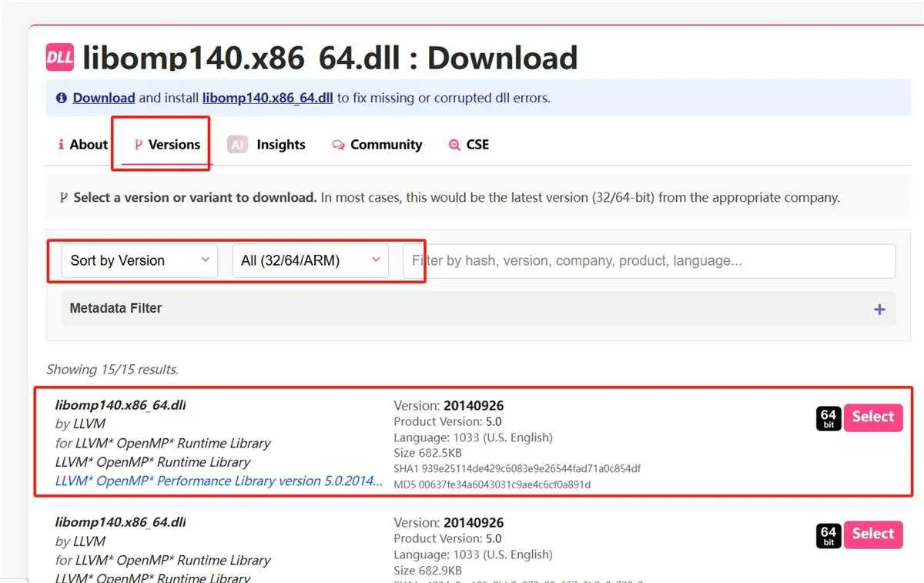This screenshot has height=583, width=924.
Task: Click second result's libomp140.x86_64.dll filename
Action: click(x=120, y=522)
